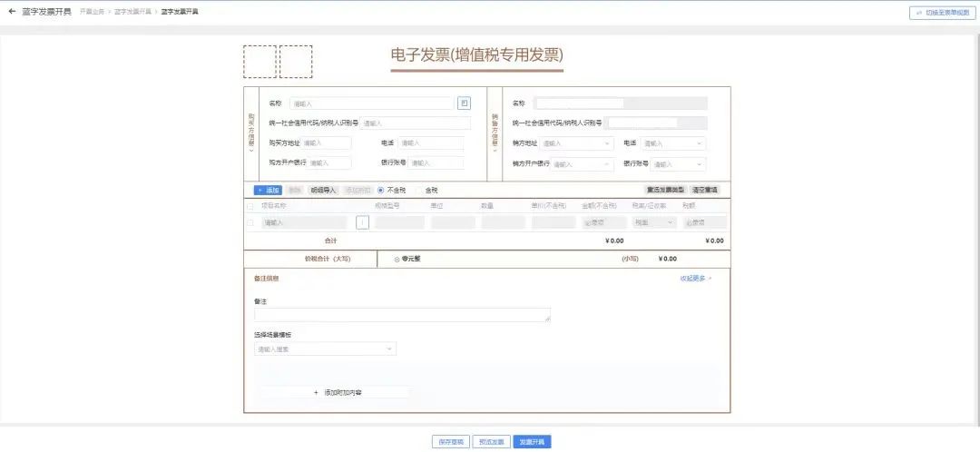The width and height of the screenshot is (980, 452).
Task: Focus the buyer 银行账号 input field
Action: click(436, 163)
